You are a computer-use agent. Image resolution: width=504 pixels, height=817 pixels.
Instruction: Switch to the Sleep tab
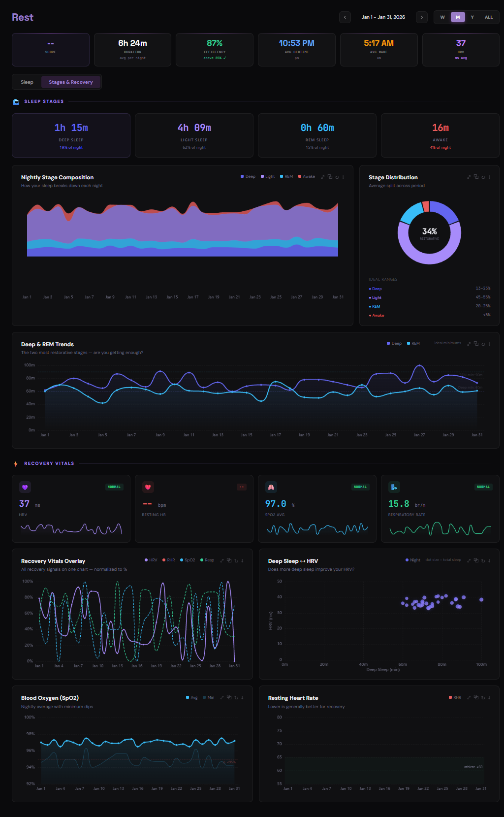(x=27, y=82)
